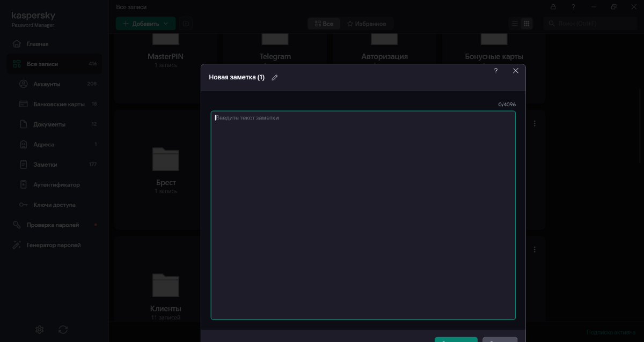Switch to the Избранное tab
The width and height of the screenshot is (644, 342).
pos(367,24)
